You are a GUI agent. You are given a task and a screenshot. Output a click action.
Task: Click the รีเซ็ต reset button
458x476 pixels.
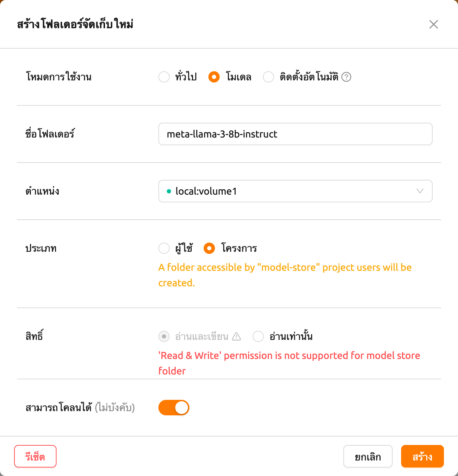(x=35, y=456)
